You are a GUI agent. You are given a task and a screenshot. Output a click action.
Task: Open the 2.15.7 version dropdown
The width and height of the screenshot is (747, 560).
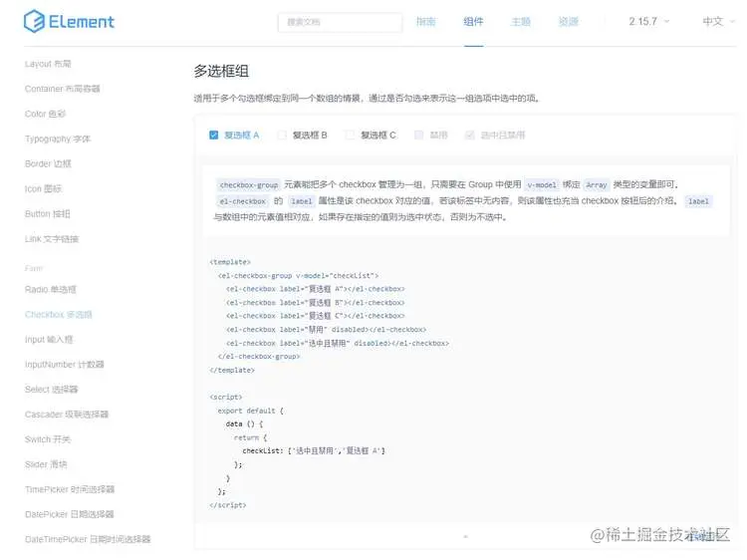point(648,22)
